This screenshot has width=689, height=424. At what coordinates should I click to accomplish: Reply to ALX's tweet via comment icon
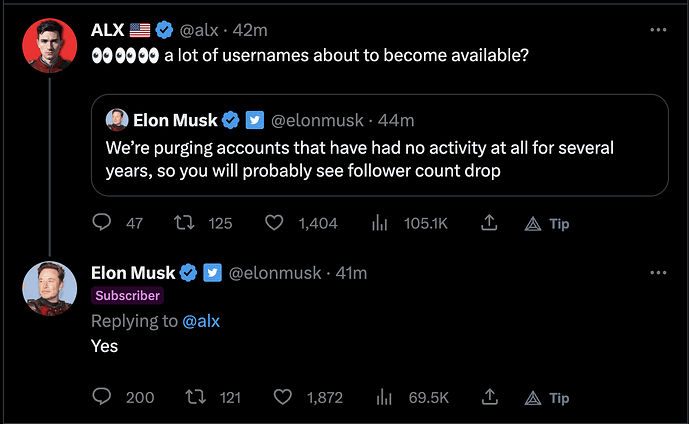click(102, 222)
